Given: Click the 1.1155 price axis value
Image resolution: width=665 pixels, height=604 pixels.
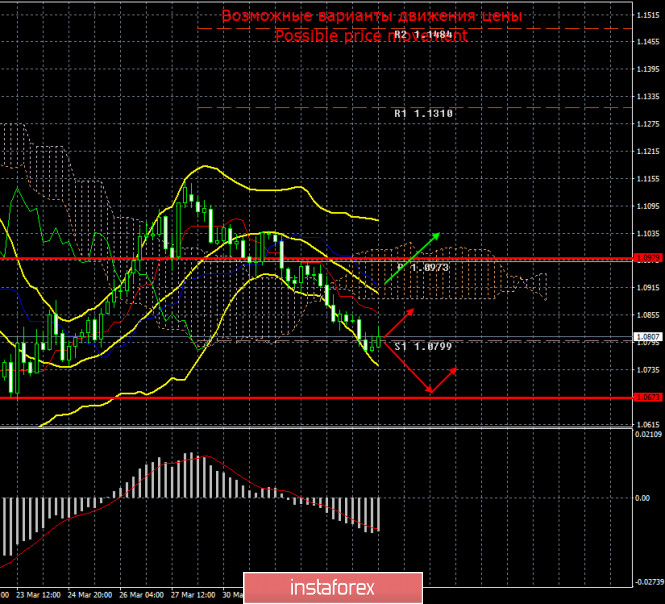Looking at the screenshot, I should 648,179.
